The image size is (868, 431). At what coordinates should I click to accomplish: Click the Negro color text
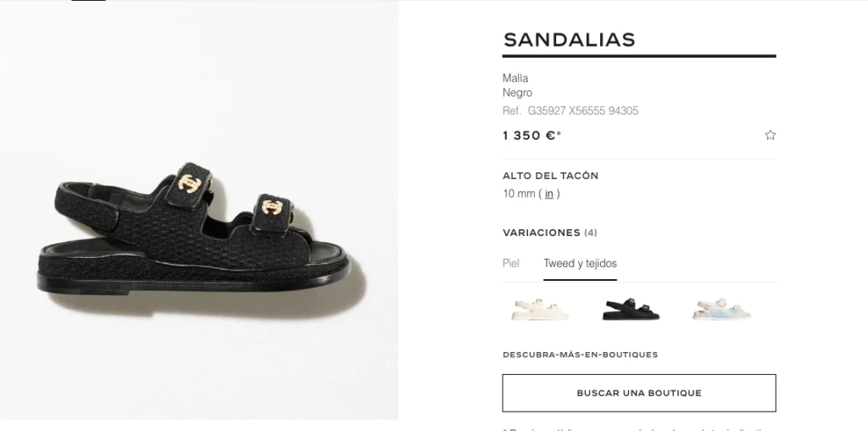pos(517,92)
